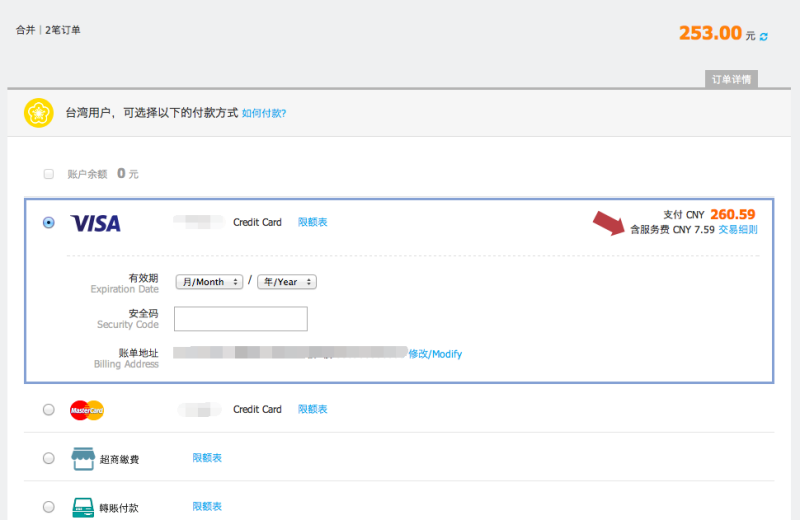The height and width of the screenshot is (520, 800).
Task: Select the VISA credit card radio button
Action: click(48, 222)
